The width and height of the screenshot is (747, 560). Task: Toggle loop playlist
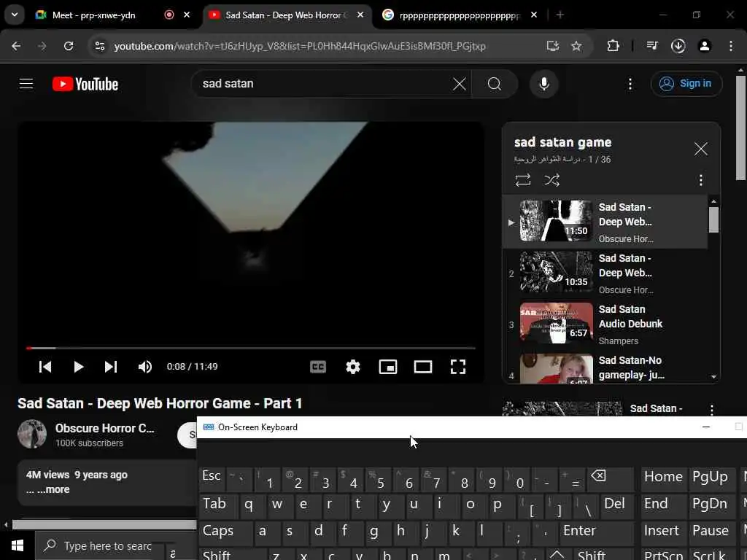click(x=522, y=180)
